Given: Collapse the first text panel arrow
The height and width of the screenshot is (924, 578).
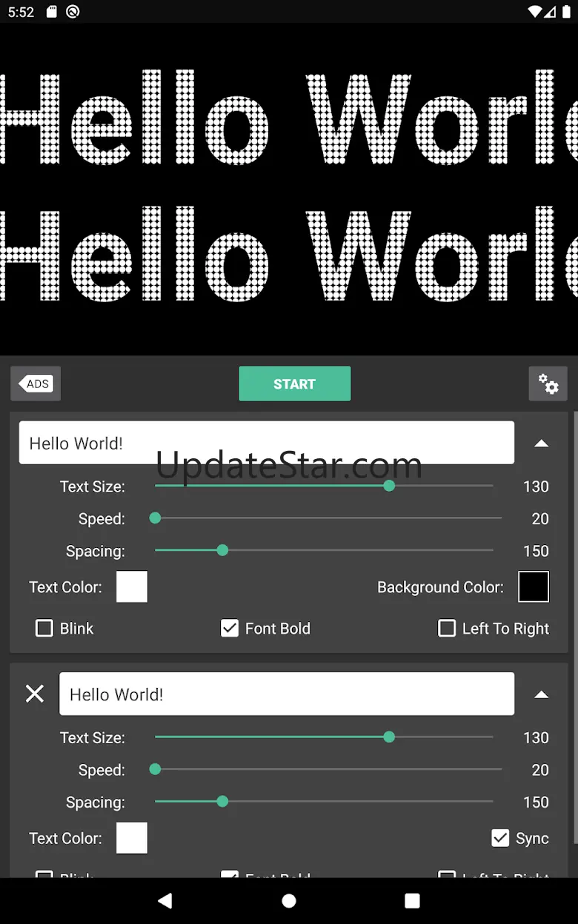Looking at the screenshot, I should click(542, 443).
